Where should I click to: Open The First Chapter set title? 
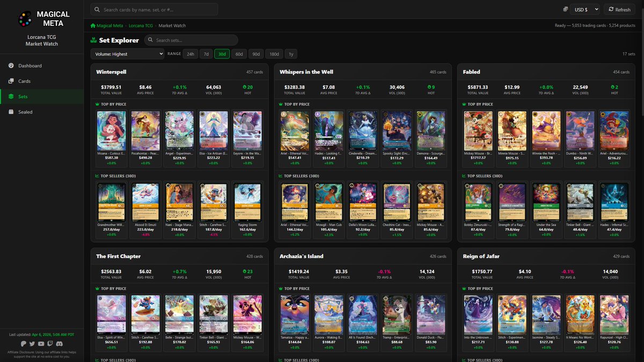[x=118, y=256]
